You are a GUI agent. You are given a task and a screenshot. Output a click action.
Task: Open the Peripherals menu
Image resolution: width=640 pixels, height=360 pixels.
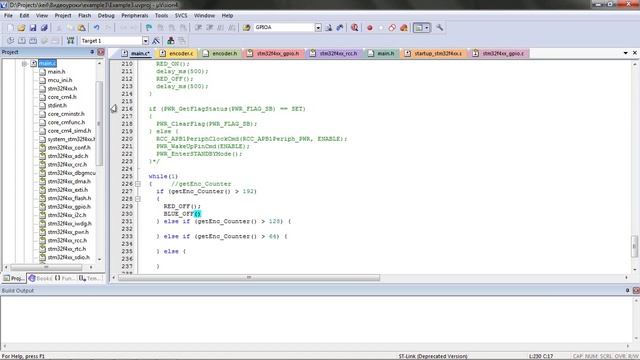pyautogui.click(x=135, y=16)
